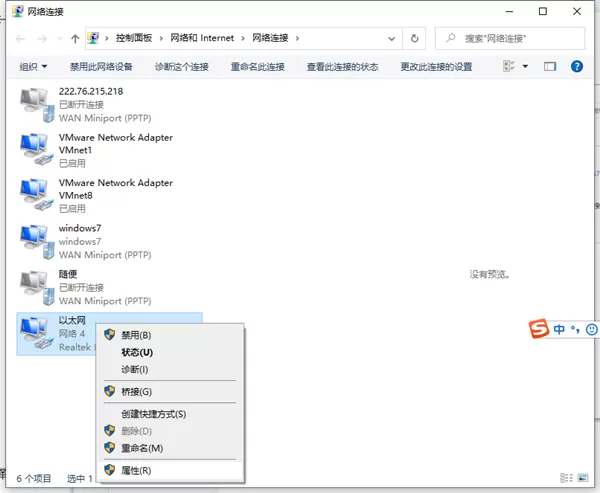
Task: Click the 搜索"网络连接" search field
Action: tap(510, 38)
